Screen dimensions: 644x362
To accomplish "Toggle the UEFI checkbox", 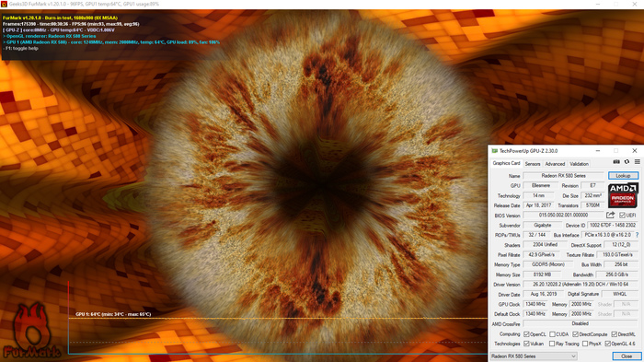I will coord(622,216).
